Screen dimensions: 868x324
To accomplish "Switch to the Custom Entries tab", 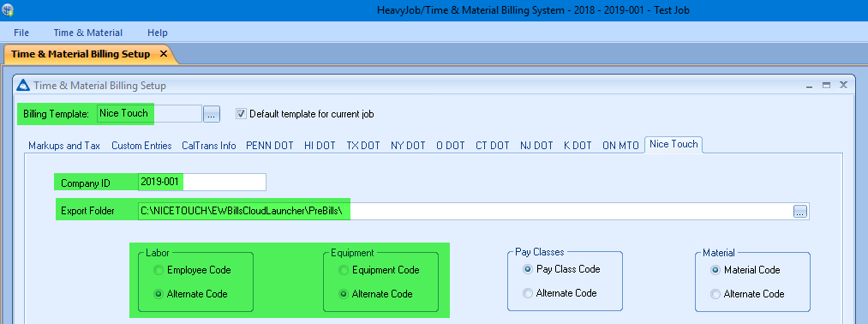I will [141, 146].
